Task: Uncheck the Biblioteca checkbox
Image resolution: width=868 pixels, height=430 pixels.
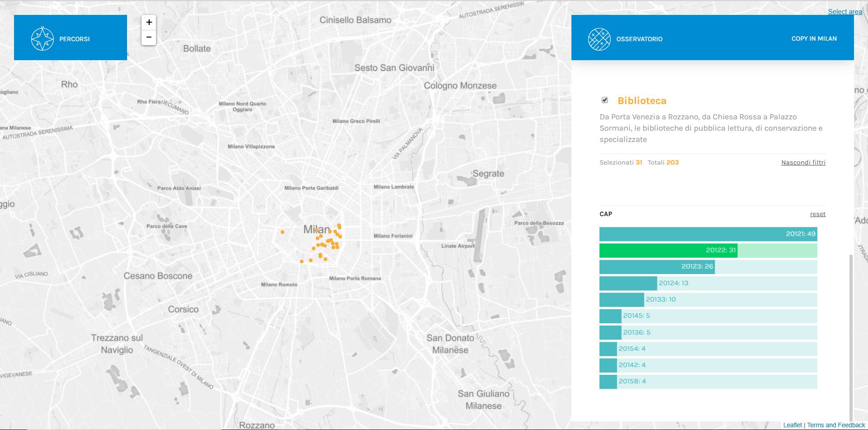Action: coord(605,100)
